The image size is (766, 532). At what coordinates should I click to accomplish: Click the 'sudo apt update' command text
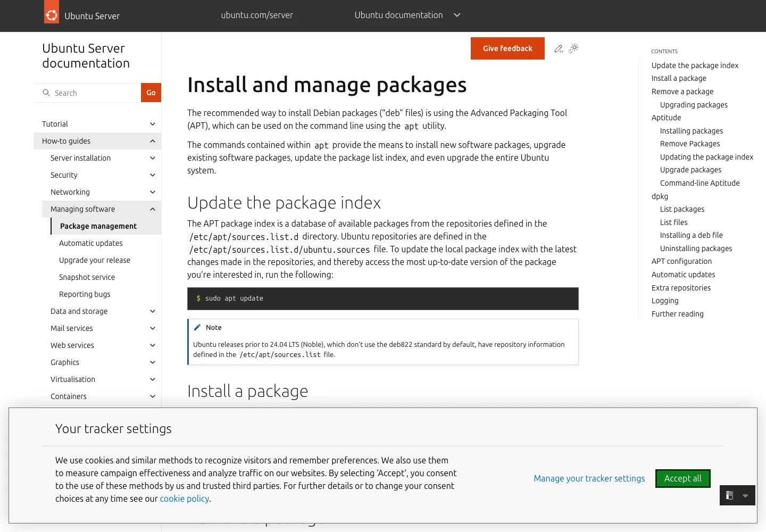(234, 298)
